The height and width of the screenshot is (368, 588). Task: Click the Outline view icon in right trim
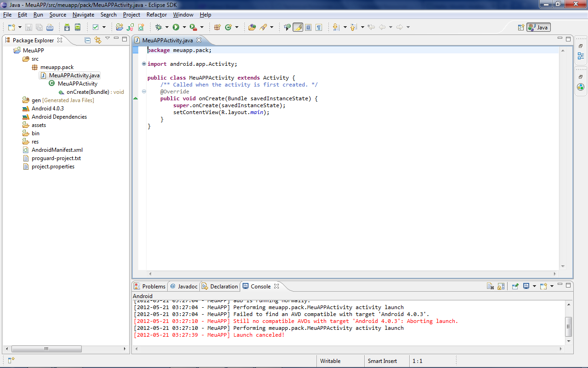tap(581, 56)
